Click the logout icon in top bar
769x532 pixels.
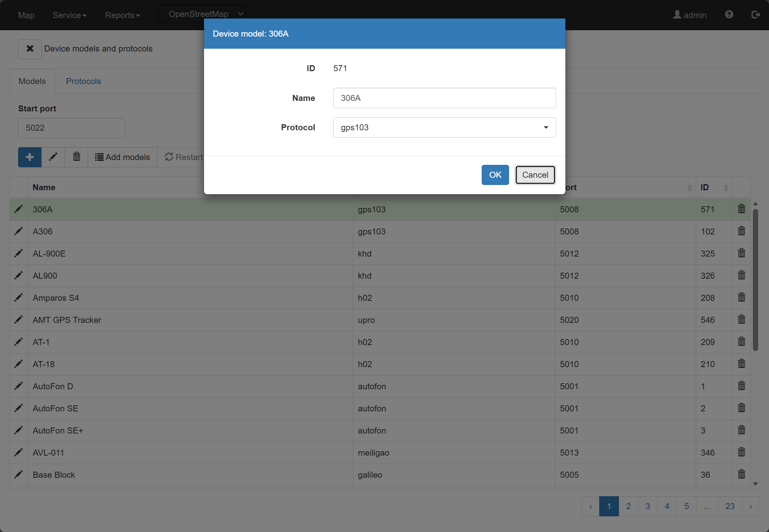click(756, 15)
